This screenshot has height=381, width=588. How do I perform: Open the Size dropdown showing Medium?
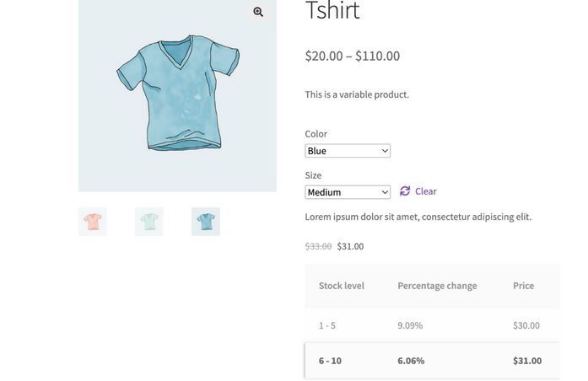click(x=348, y=192)
